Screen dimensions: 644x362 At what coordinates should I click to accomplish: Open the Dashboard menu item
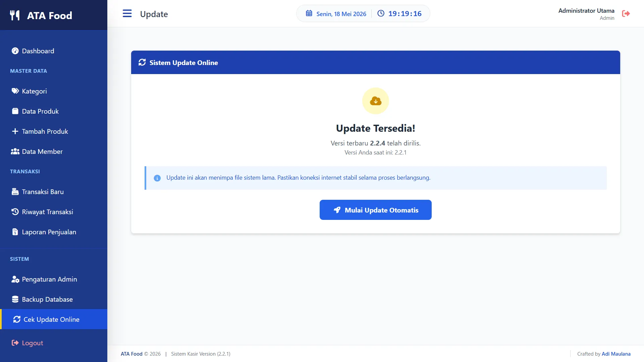tap(54, 51)
